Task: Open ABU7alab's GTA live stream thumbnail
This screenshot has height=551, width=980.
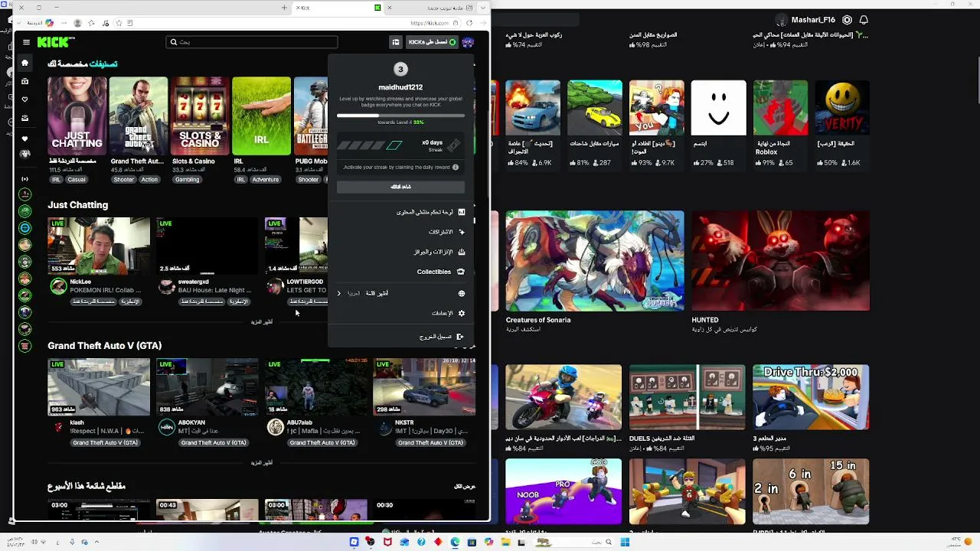Action: click(x=316, y=386)
